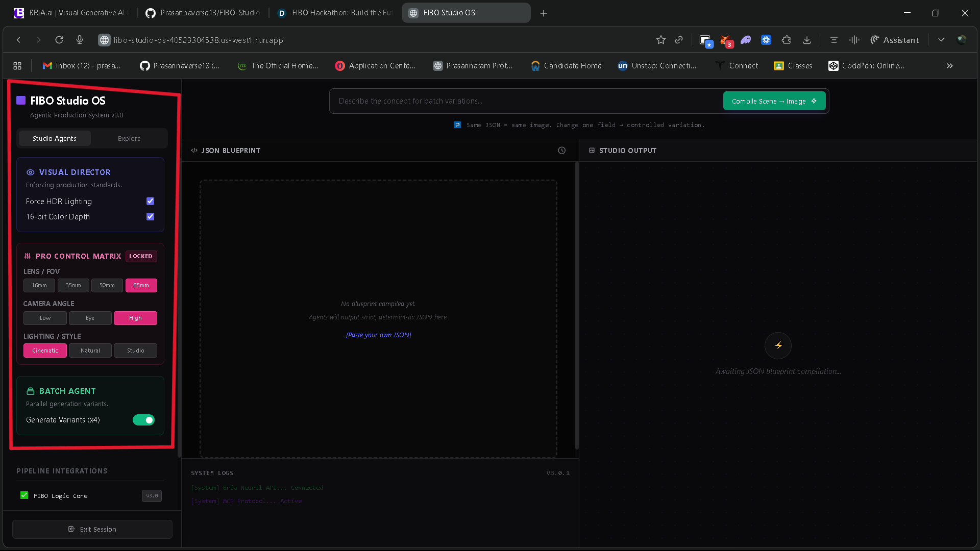This screenshot has height=551, width=980.
Task: Click the Paste your own JSON link
Action: (378, 335)
